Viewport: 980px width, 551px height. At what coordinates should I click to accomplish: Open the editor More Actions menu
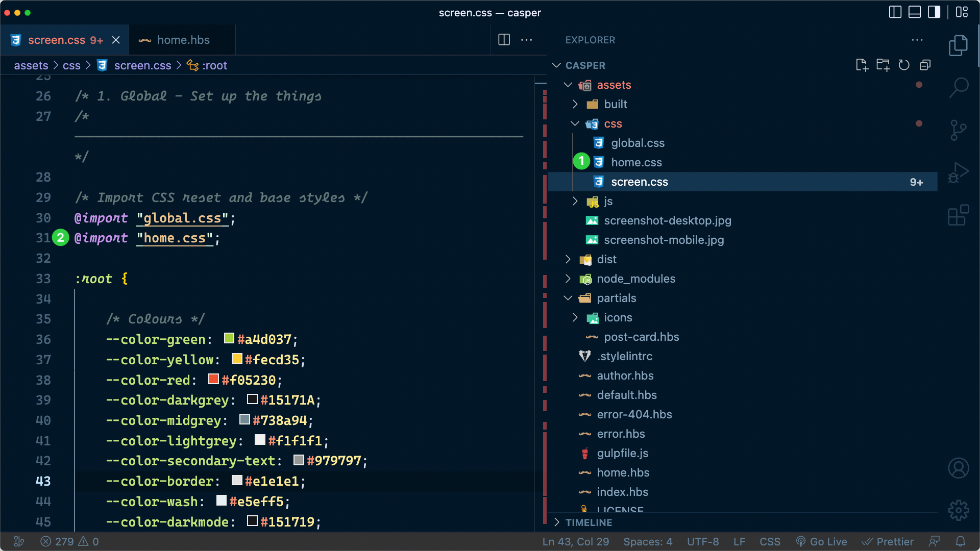(527, 40)
